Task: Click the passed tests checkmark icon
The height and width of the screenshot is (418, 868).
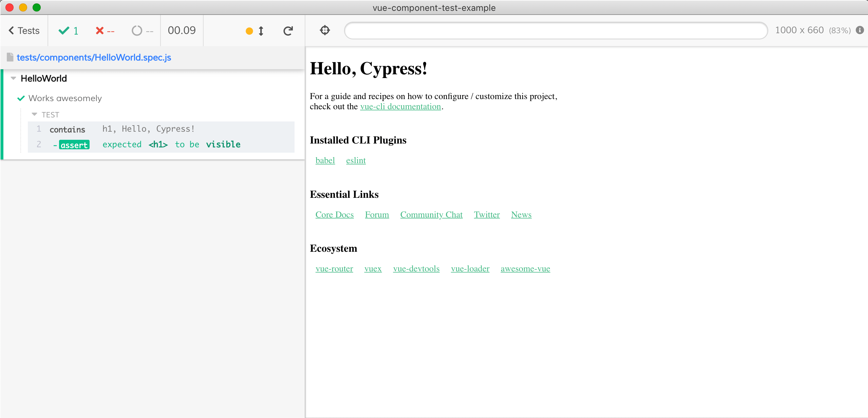Action: pyautogui.click(x=64, y=31)
